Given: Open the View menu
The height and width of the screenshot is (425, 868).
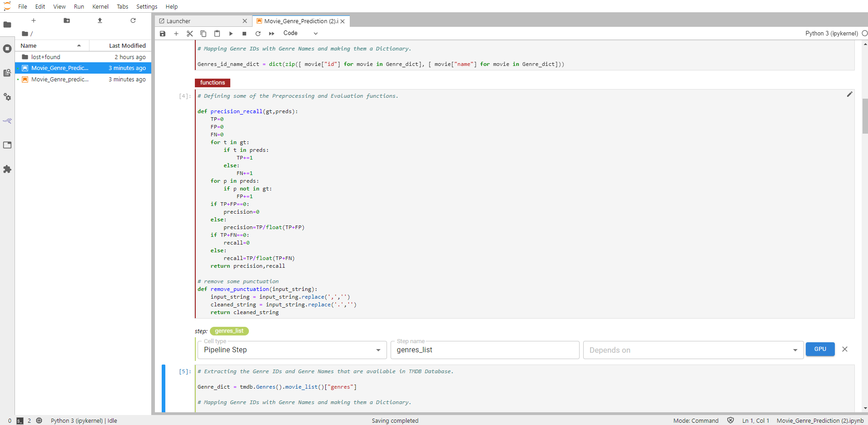Looking at the screenshot, I should (60, 6).
